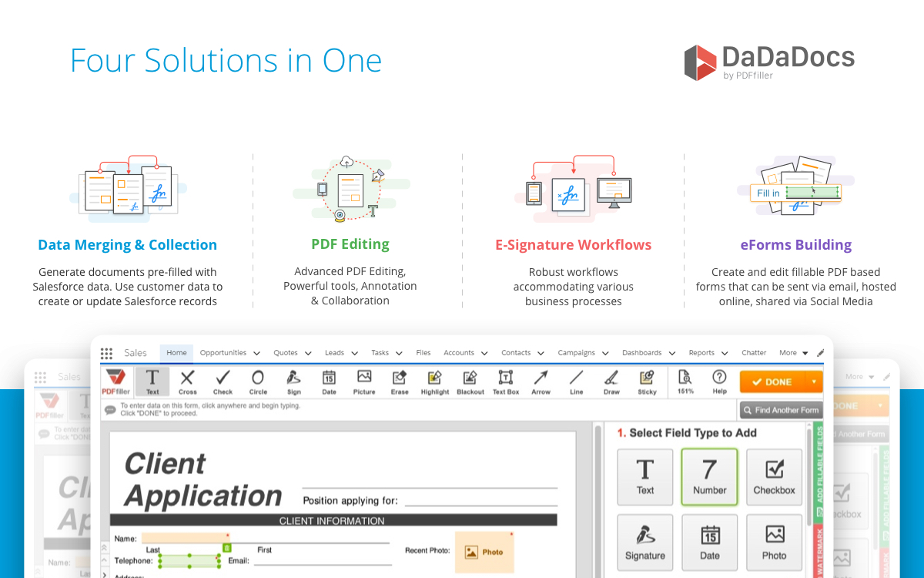Image resolution: width=924 pixels, height=578 pixels.
Task: Add a Sticky note
Action: coord(647,381)
